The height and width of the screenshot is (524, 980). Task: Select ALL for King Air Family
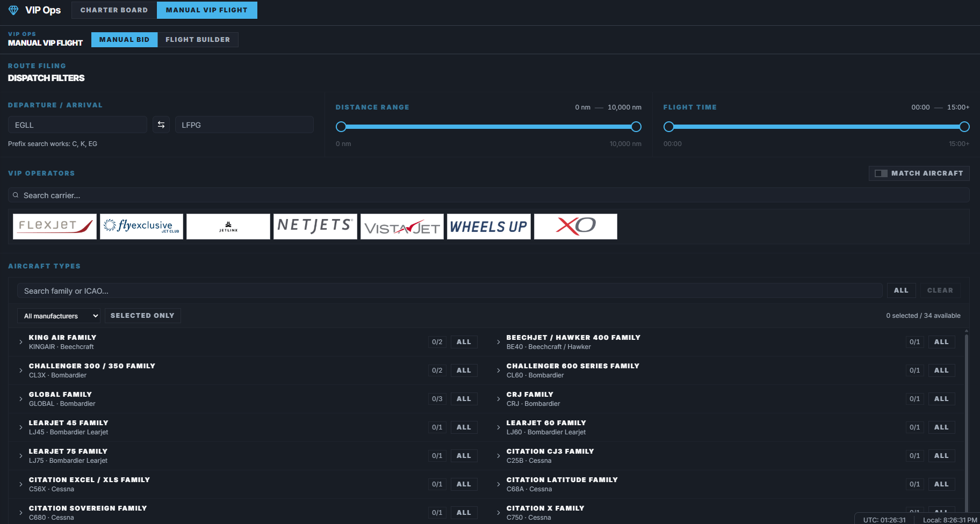464,342
